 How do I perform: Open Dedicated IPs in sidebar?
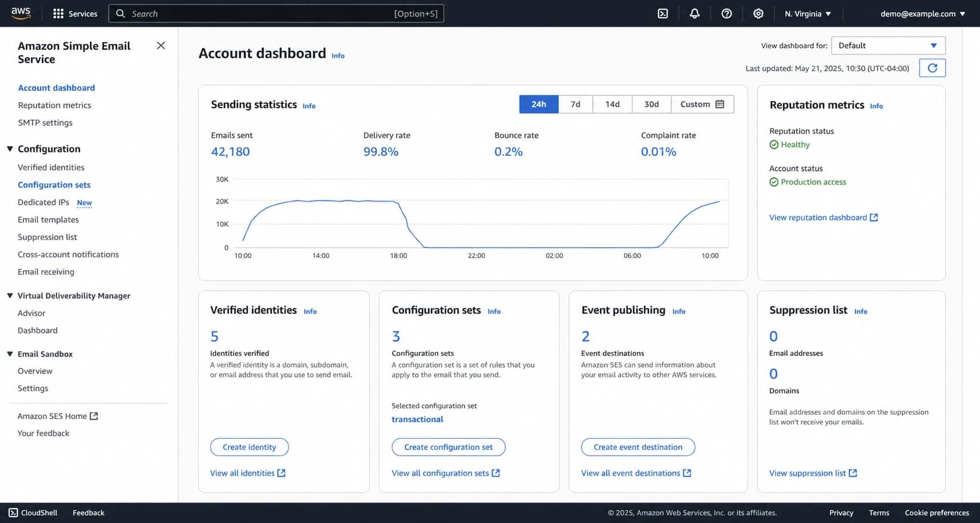(x=43, y=202)
